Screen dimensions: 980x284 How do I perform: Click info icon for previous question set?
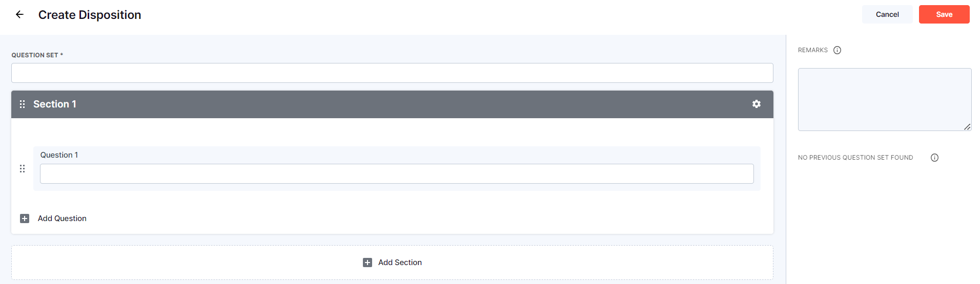(x=934, y=158)
